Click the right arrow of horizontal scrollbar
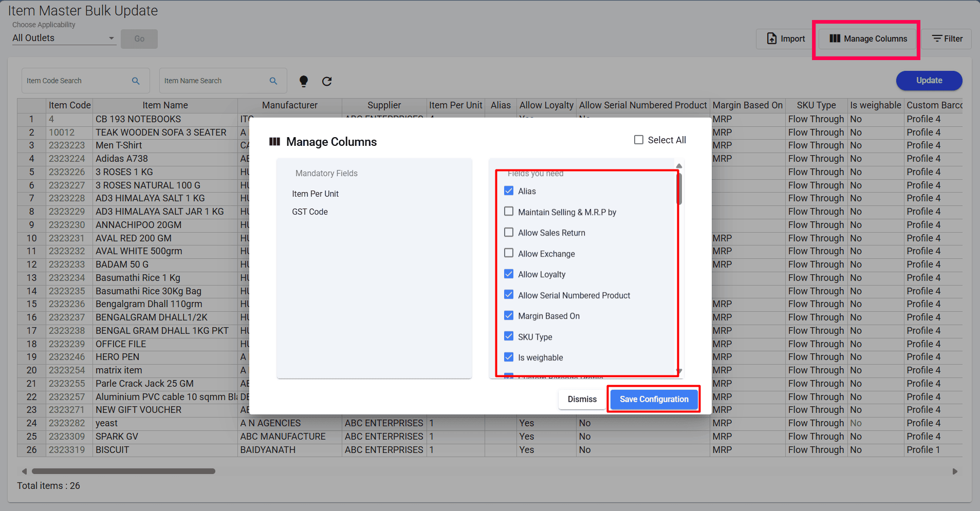980x511 pixels. click(955, 471)
